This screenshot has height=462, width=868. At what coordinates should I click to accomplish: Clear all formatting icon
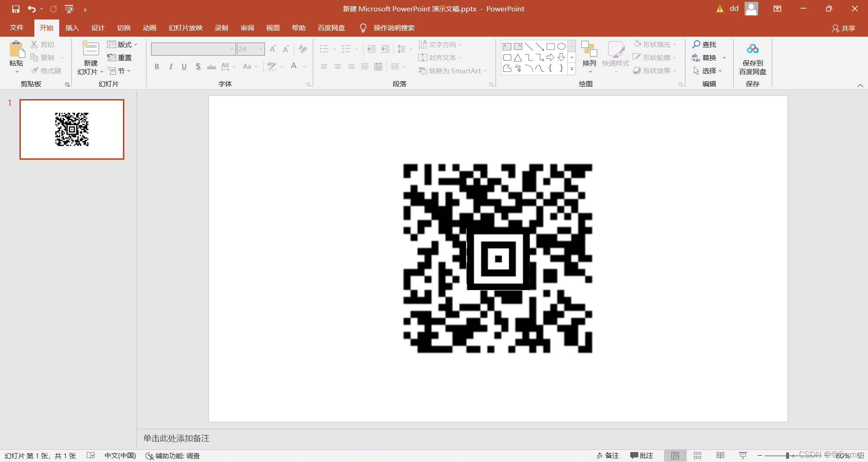pyautogui.click(x=303, y=49)
